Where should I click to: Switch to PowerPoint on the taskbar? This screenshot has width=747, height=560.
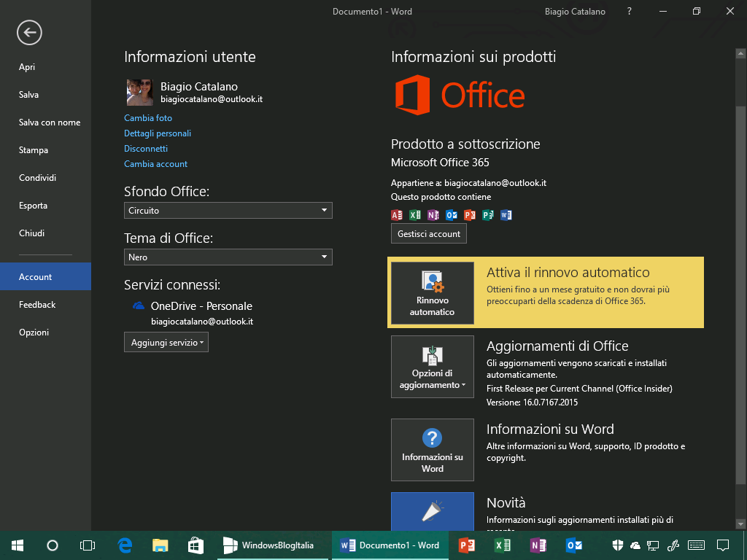click(466, 545)
